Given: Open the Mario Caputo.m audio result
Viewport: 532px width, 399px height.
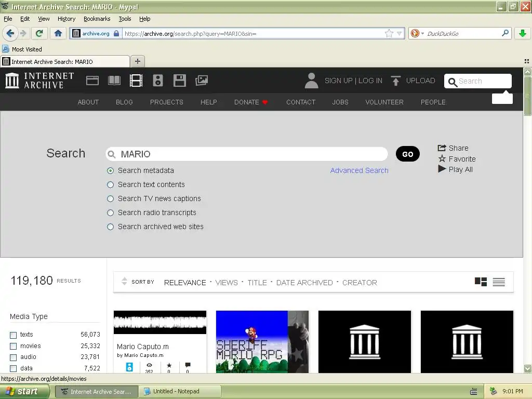Looking at the screenshot, I should pyautogui.click(x=160, y=342).
